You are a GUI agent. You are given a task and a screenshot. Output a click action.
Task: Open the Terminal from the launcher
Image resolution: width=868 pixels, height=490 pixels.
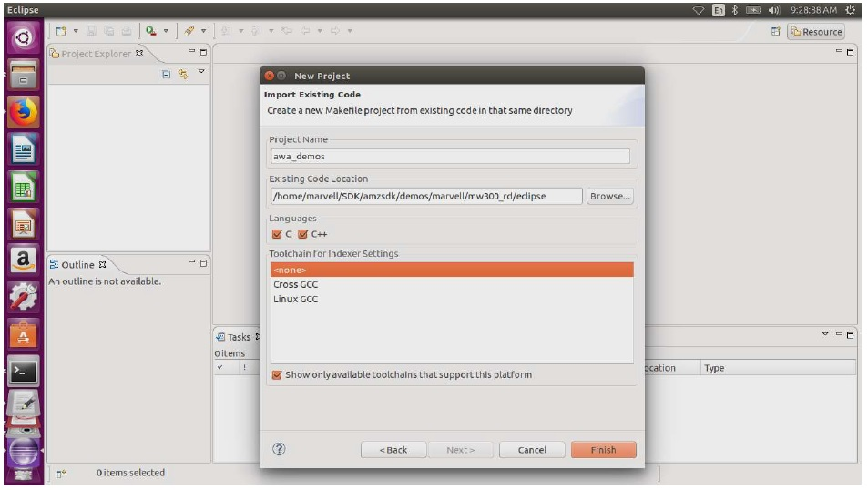[24, 372]
